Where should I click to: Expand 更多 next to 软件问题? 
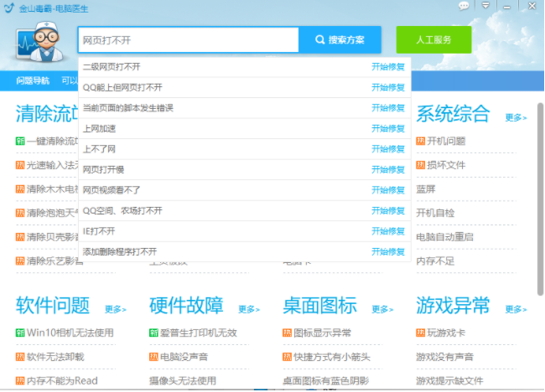pos(116,309)
